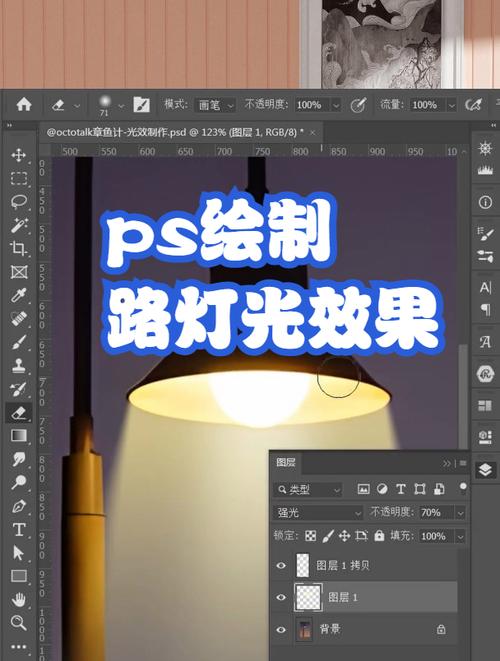The width and height of the screenshot is (500, 661).
Task: Toggle layer filter on/off switch
Action: (x=463, y=488)
